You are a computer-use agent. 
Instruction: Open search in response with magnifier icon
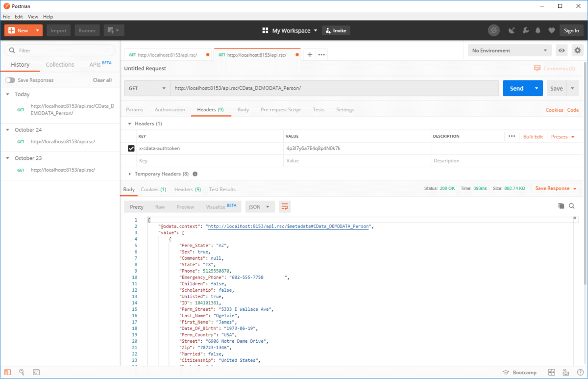coord(572,206)
